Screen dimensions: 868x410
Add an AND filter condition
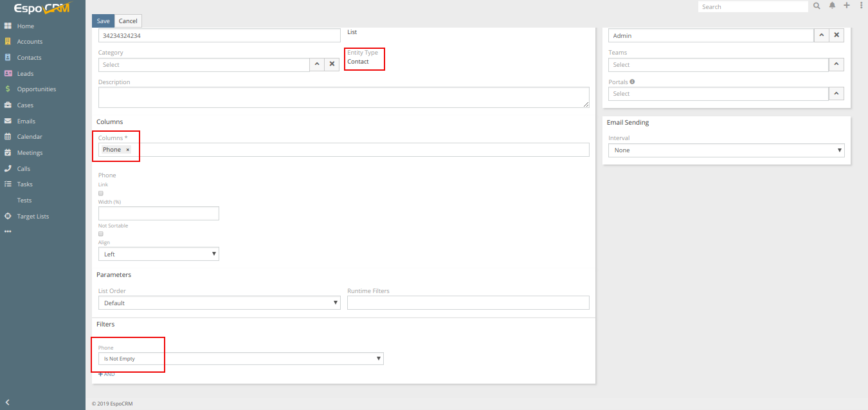click(106, 374)
